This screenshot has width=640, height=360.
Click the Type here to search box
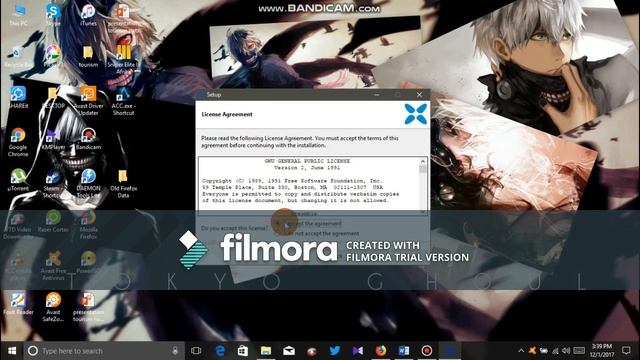pos(104,351)
